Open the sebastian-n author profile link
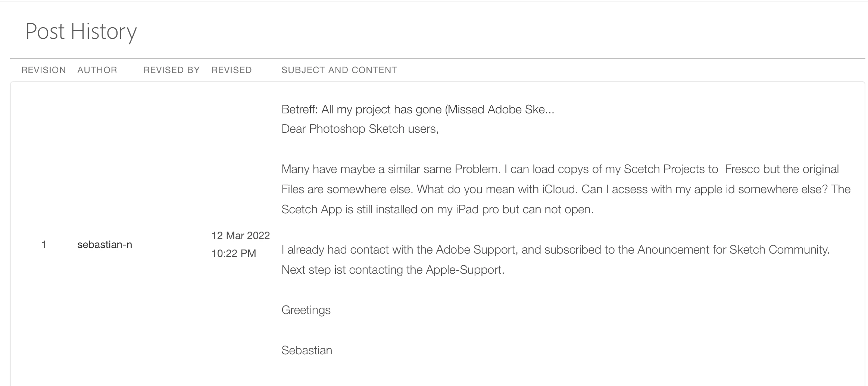This screenshot has height=386, width=868. point(104,245)
